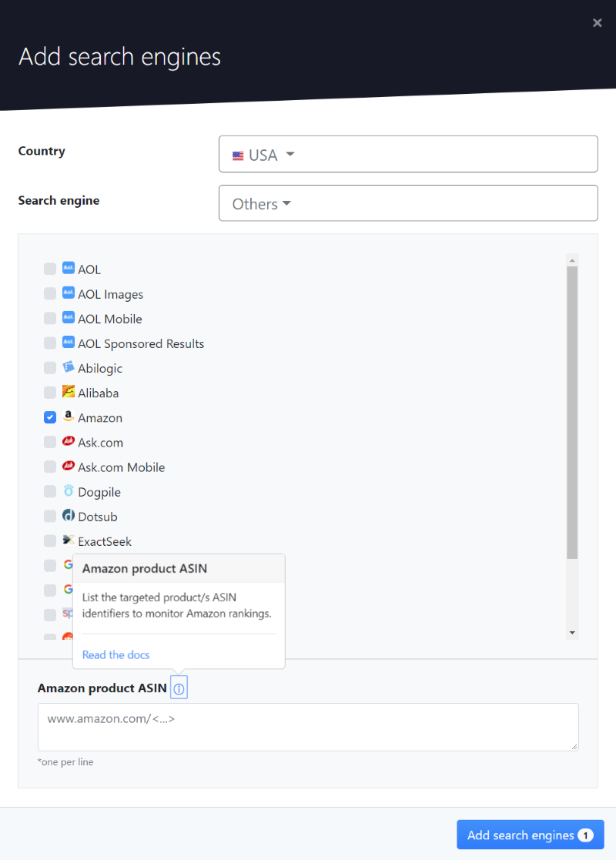Click the scrollbar up arrow in engine list
The image size is (616, 860).
[x=572, y=260]
